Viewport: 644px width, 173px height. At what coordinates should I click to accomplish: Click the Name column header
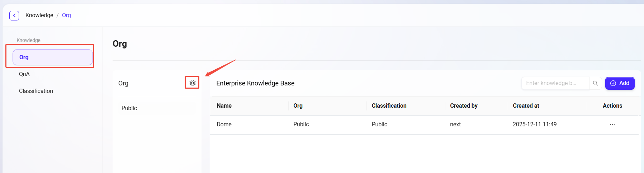[224, 106]
